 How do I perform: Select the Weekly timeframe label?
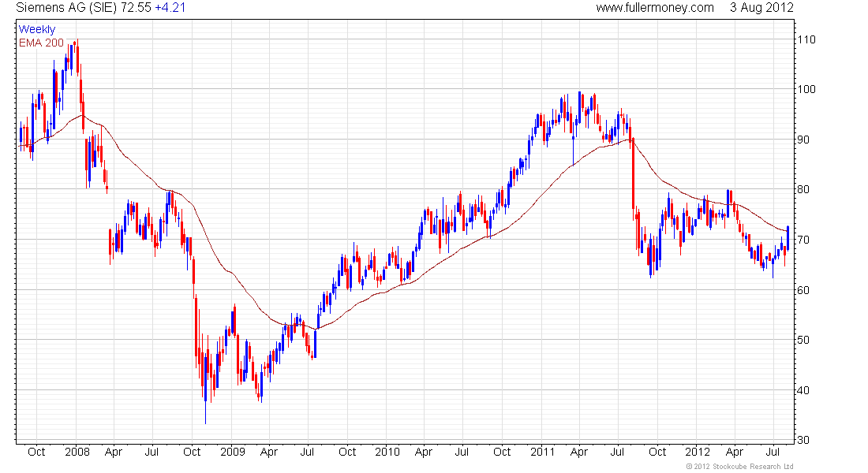click(x=37, y=29)
